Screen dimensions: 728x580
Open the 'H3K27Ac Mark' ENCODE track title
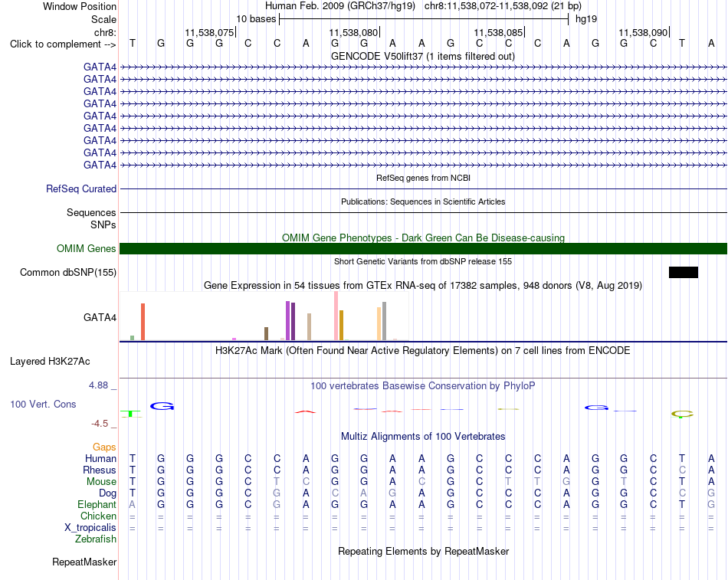click(423, 351)
